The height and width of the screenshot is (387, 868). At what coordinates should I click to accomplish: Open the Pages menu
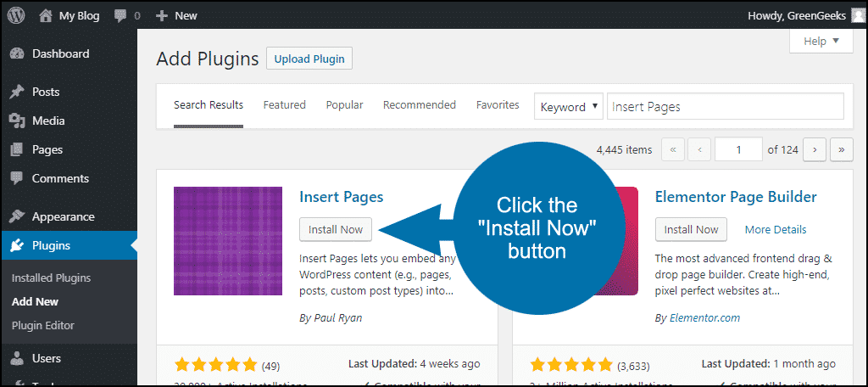pos(47,149)
